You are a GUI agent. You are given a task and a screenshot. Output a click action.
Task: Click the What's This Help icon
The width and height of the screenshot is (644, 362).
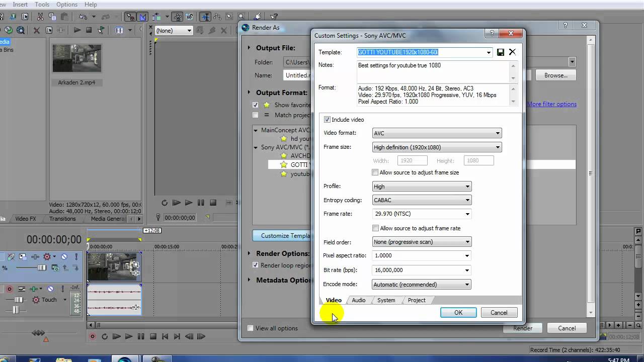(x=274, y=17)
